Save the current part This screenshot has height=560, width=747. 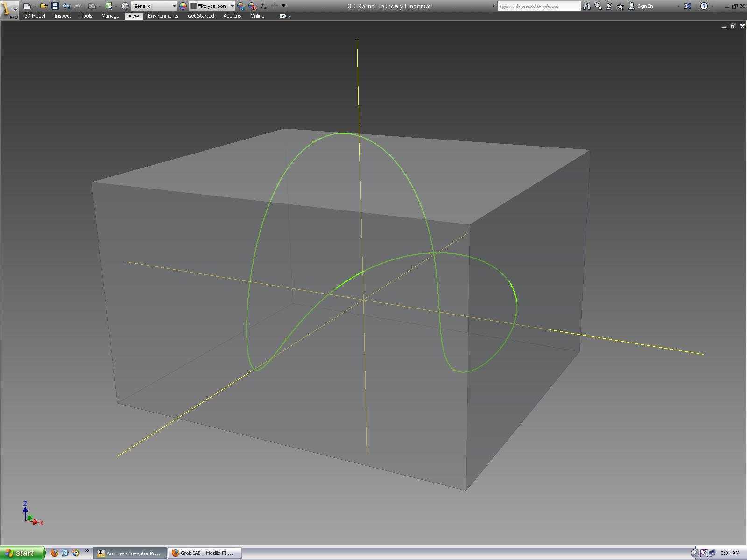coord(55,6)
